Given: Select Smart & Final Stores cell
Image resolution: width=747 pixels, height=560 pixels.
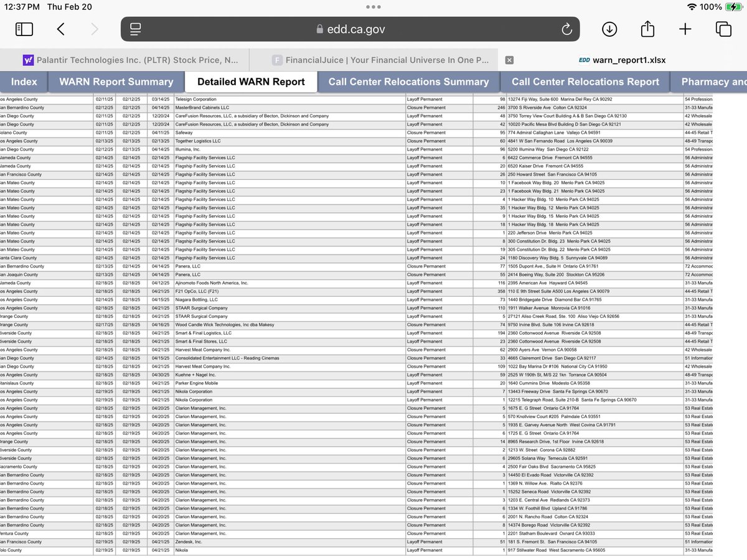Looking at the screenshot, I should point(289,342).
